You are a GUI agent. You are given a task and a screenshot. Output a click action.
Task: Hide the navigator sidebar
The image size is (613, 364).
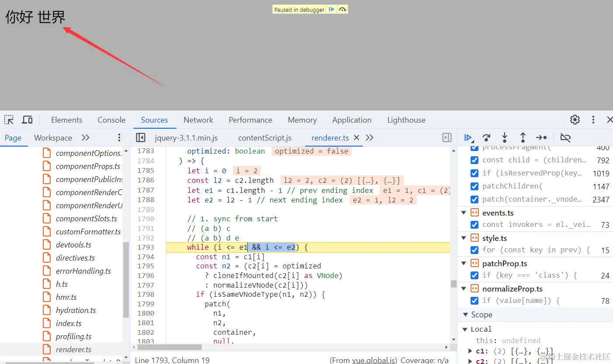pos(140,137)
